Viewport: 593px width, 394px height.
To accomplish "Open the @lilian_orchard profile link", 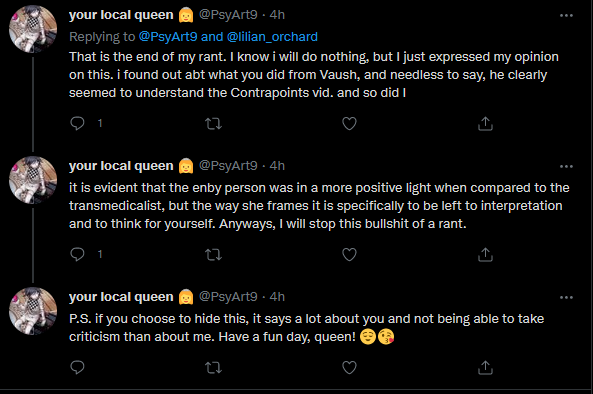I will [272, 37].
